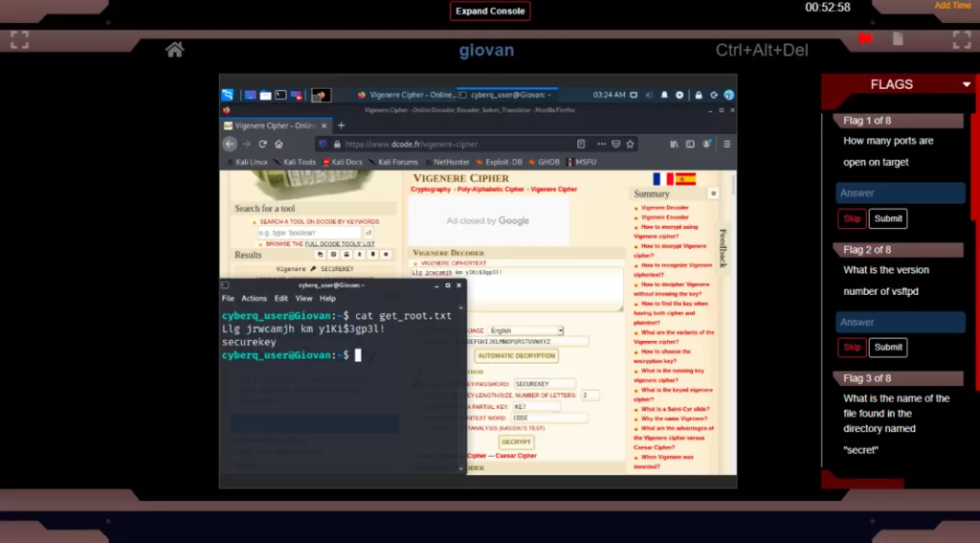Click Ctrl+Alt+Del button
This screenshot has width=980, height=543.
762,50
